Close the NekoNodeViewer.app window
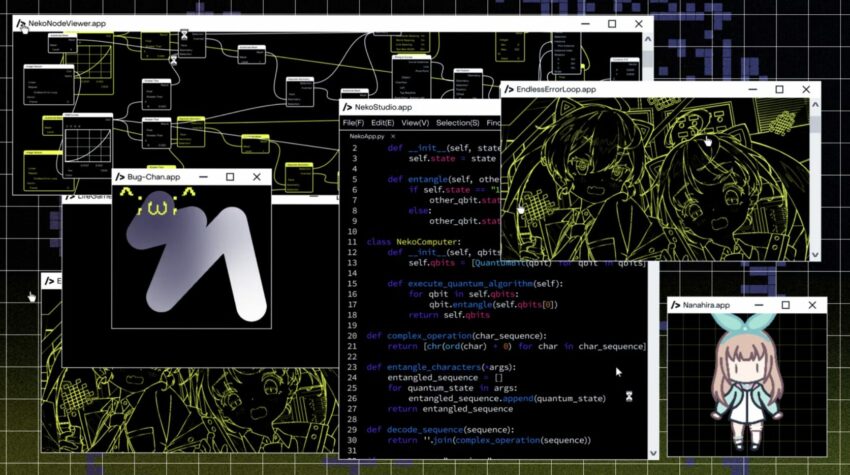The width and height of the screenshot is (850, 475). point(639,24)
